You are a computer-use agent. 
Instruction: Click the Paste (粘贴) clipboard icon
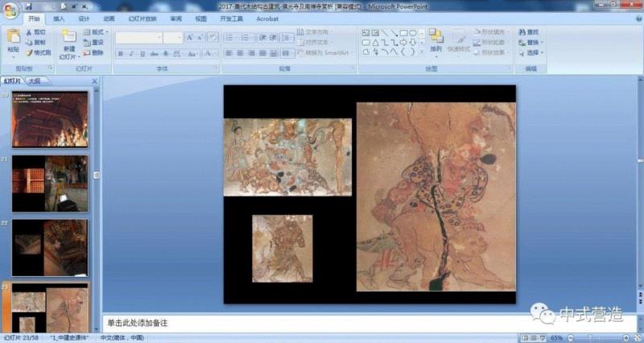point(13,36)
